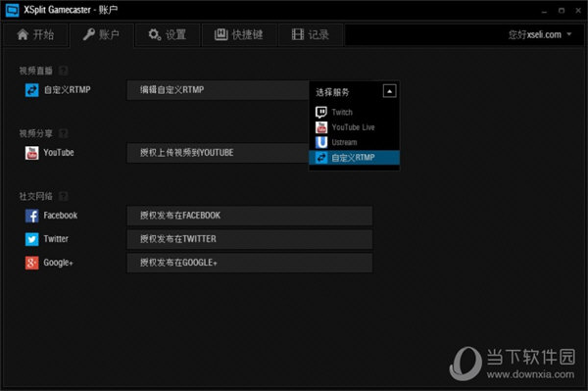Image resolution: width=588 pixels, height=391 pixels.
Task: Pick Ustream from the service list
Action: click(x=354, y=142)
